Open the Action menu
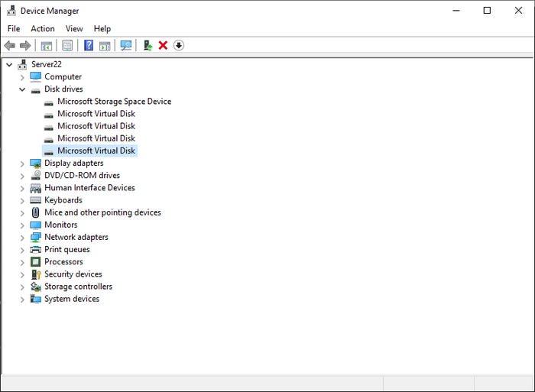535x392 pixels. pyautogui.click(x=43, y=29)
